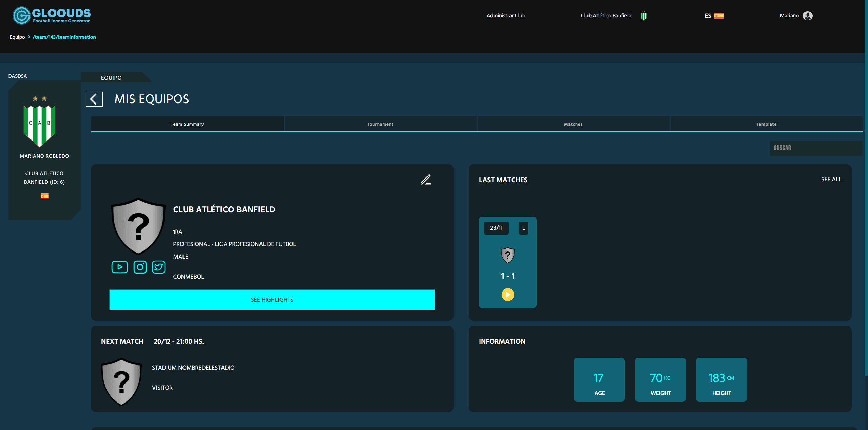Open Administrar Club menu
Image resolution: width=868 pixels, height=430 pixels.
point(506,16)
